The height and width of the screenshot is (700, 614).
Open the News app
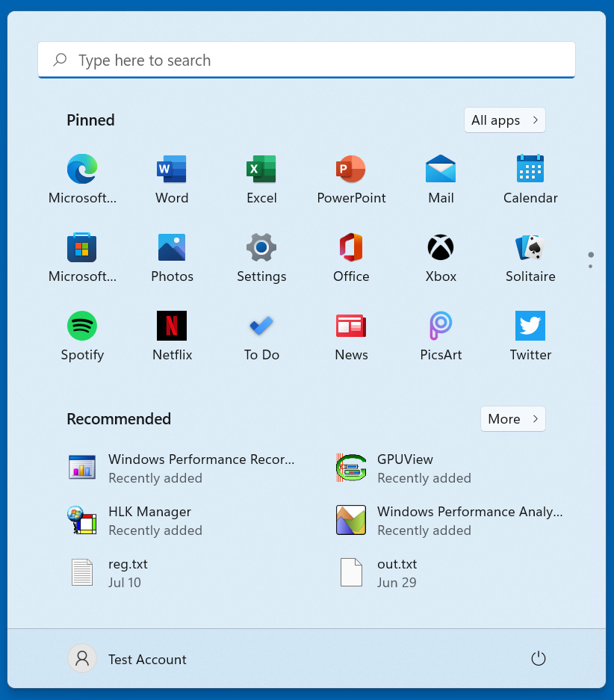pos(351,335)
